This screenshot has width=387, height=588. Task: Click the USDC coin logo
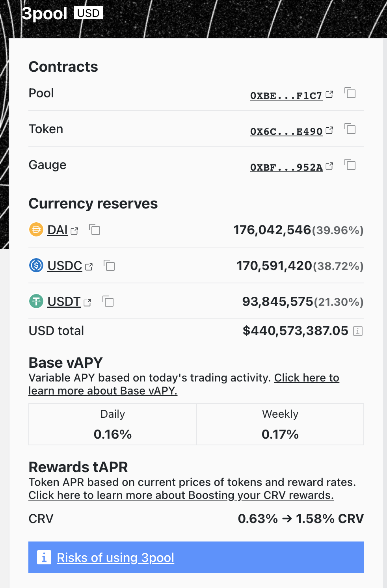click(x=36, y=265)
